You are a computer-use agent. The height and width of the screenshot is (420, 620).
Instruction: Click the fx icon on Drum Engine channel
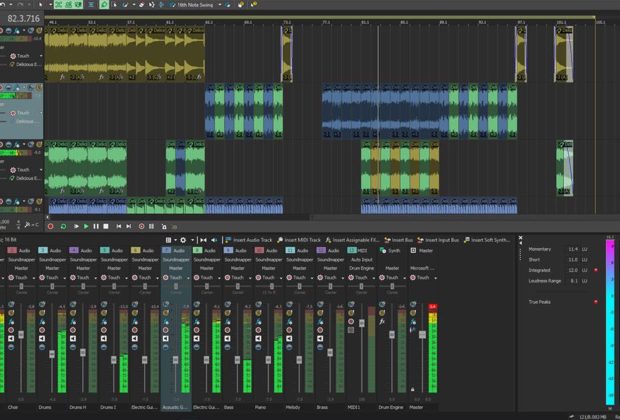(382, 322)
